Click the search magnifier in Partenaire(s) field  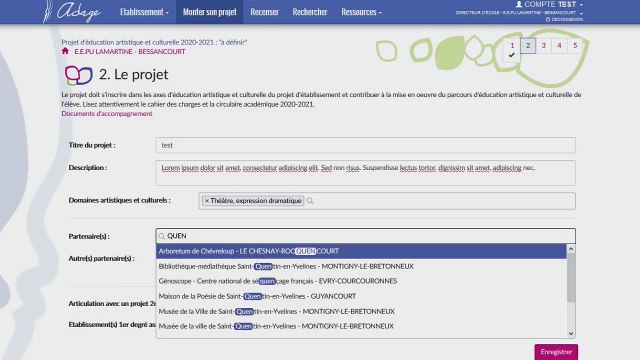pyautogui.click(x=162, y=236)
